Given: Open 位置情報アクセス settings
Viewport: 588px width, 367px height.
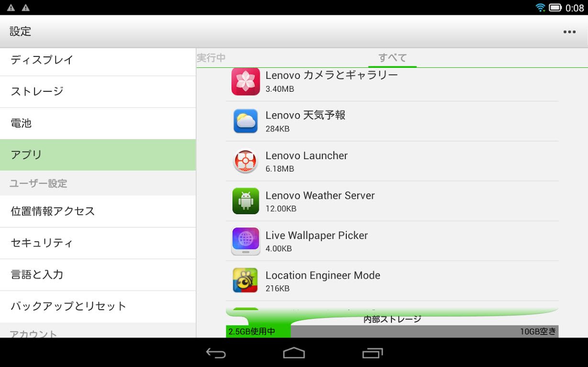Looking at the screenshot, I should coord(98,211).
